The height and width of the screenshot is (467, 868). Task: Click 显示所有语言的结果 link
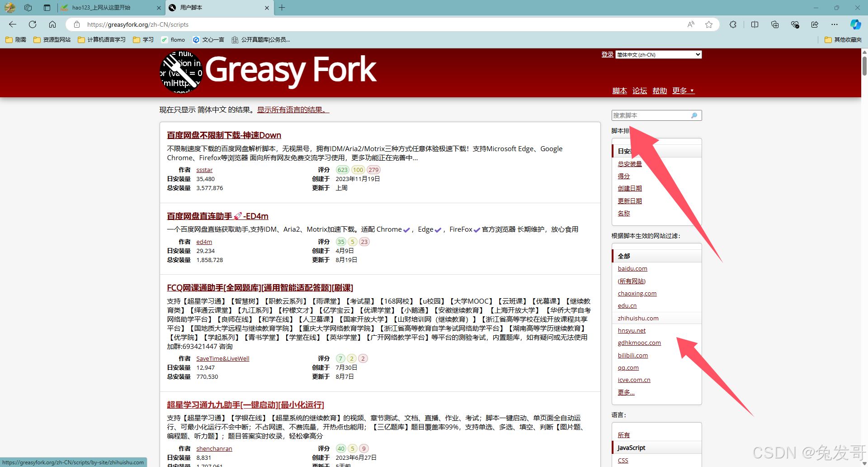[293, 110]
